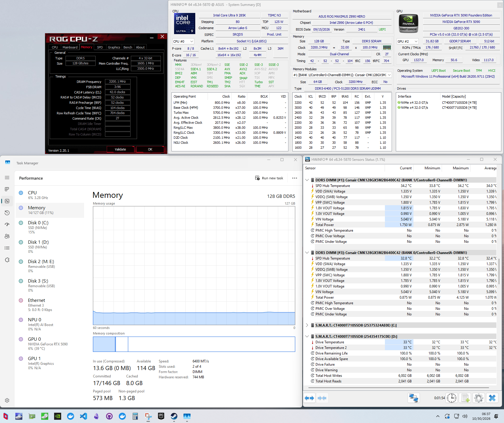Viewport: 504px width, 423px height.
Task: Click Run new task in Task Manager
Action: pyautogui.click(x=269, y=178)
